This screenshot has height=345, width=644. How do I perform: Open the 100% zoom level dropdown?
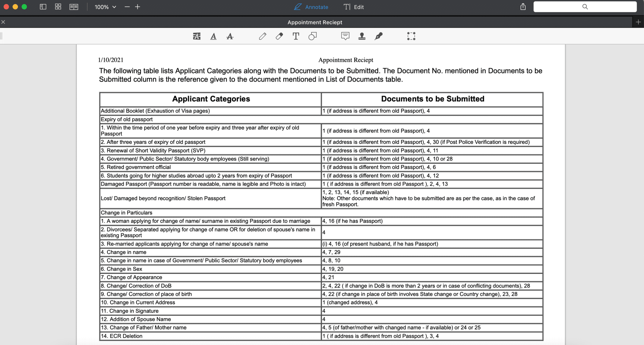(x=105, y=7)
